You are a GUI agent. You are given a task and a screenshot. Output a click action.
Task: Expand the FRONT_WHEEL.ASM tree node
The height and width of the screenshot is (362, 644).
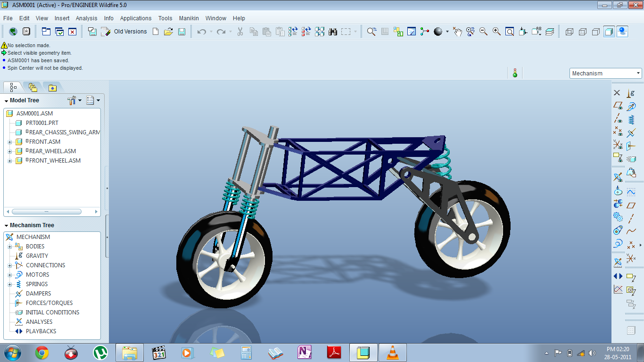click(9, 161)
